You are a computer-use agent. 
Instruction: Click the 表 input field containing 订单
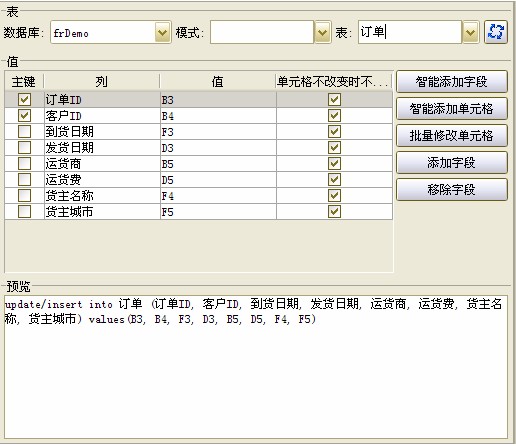pyautogui.click(x=410, y=32)
